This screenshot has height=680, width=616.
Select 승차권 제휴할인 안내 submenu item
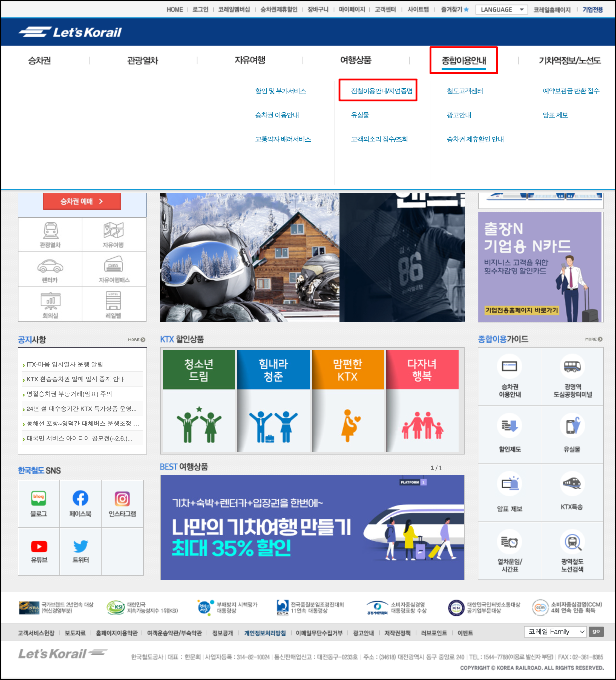point(475,139)
